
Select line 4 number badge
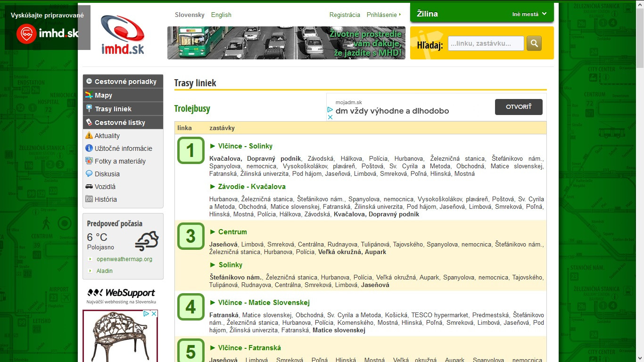pyautogui.click(x=190, y=307)
